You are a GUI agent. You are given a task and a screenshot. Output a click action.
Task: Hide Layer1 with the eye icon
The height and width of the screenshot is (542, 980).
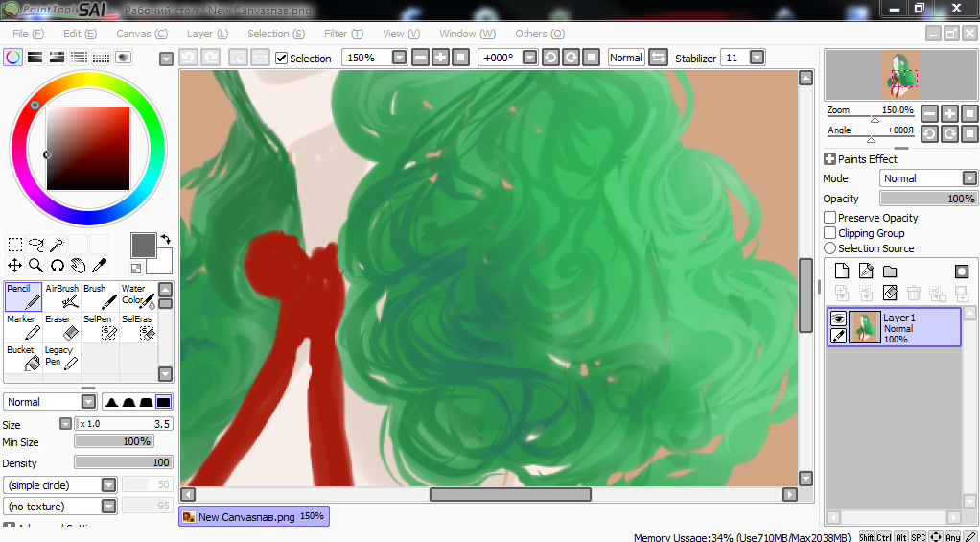pyautogui.click(x=838, y=318)
